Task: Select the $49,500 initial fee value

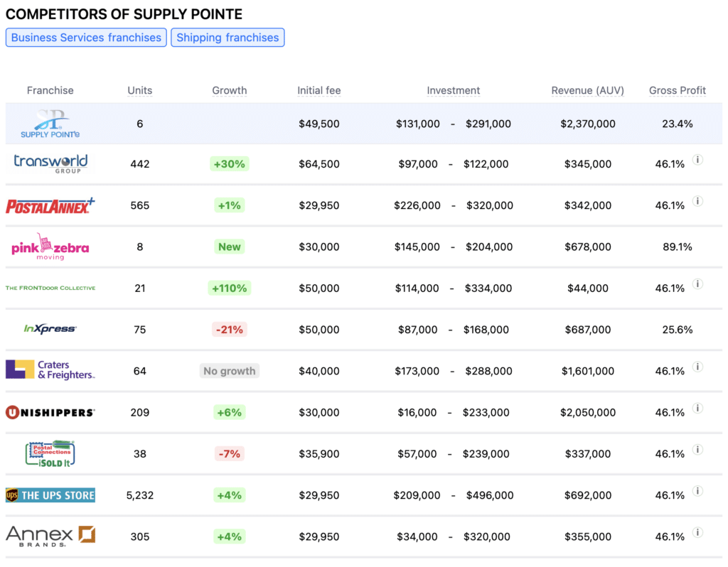Action: [319, 124]
